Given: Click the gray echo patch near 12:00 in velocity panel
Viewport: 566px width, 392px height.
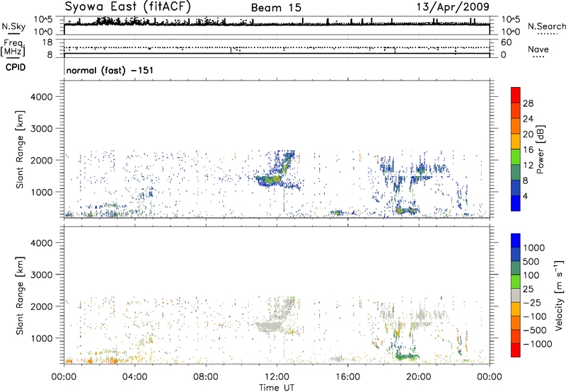Looking at the screenshot, I should pyautogui.click(x=269, y=327).
